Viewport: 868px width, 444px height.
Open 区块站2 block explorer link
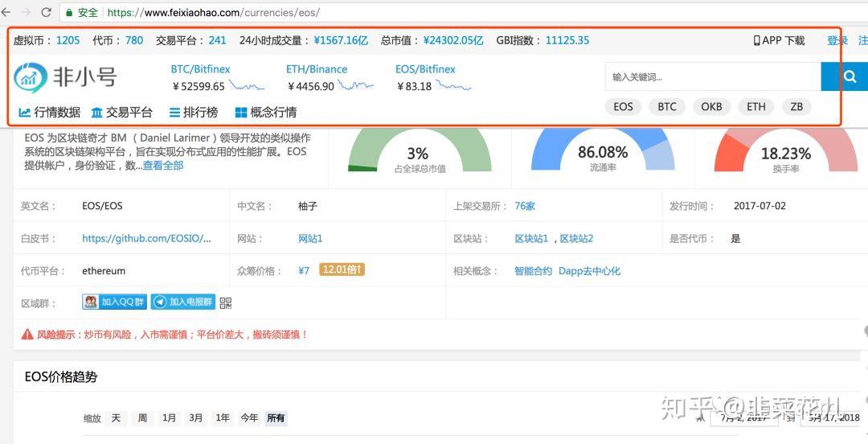click(576, 238)
